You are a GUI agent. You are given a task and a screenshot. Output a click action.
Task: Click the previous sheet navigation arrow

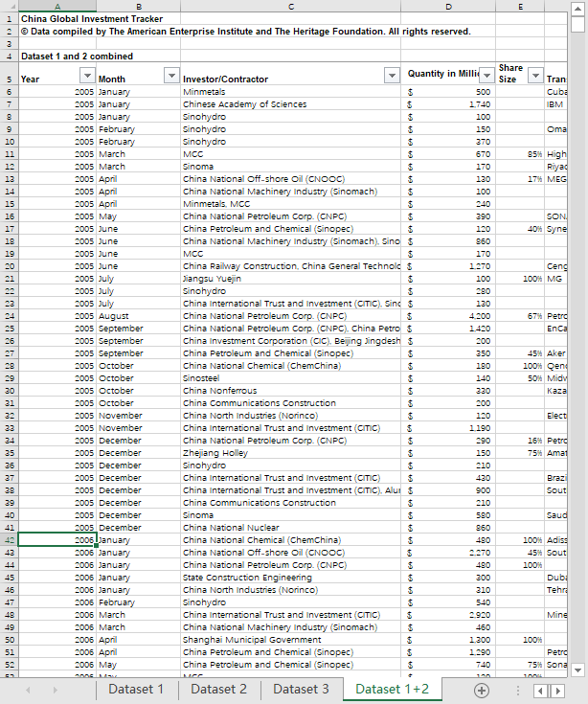click(x=29, y=690)
